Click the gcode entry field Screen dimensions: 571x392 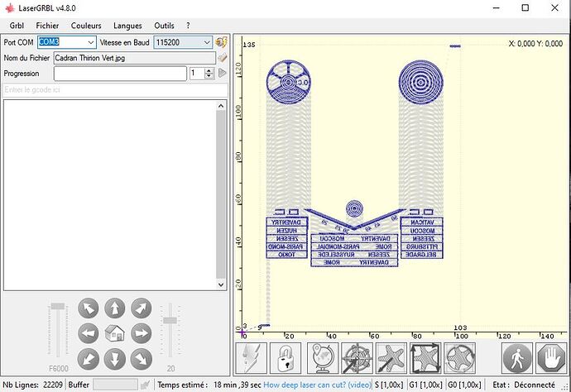[115, 90]
